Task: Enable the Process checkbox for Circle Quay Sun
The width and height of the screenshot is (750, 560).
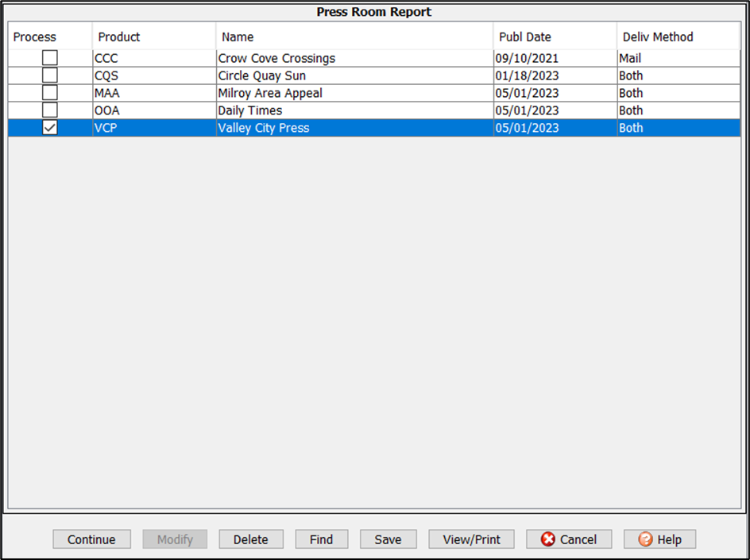Action: click(50, 75)
